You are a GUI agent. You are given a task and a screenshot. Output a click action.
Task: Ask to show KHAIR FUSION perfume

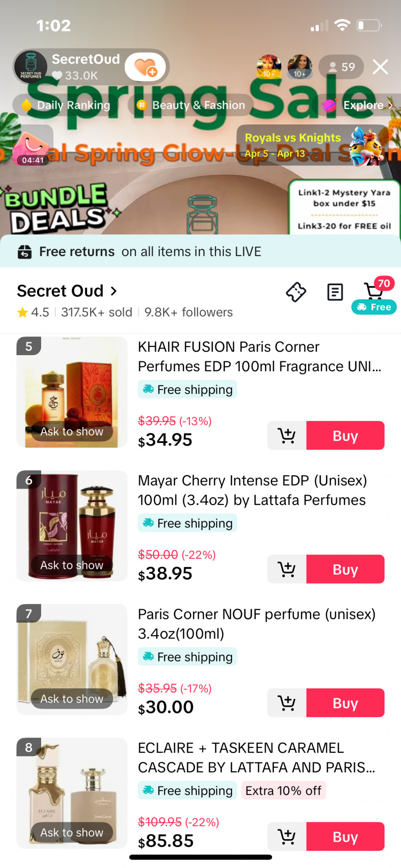click(x=72, y=431)
